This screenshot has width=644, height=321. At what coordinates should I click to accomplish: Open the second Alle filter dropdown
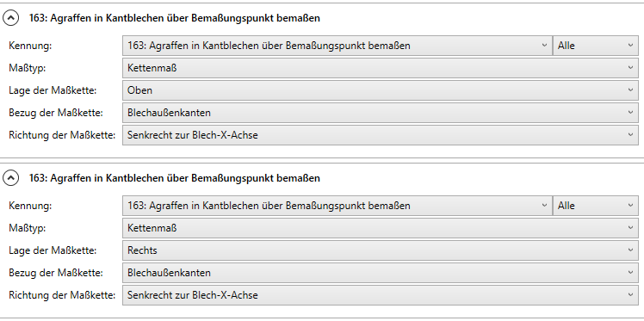coord(596,206)
